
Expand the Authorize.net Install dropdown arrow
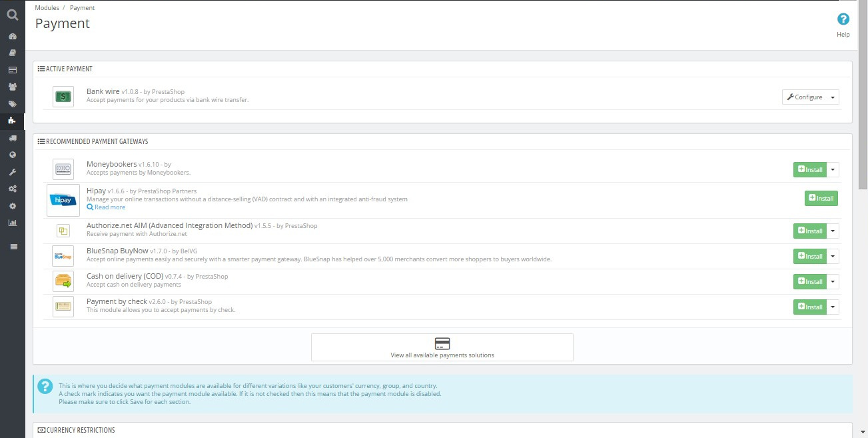[833, 231]
